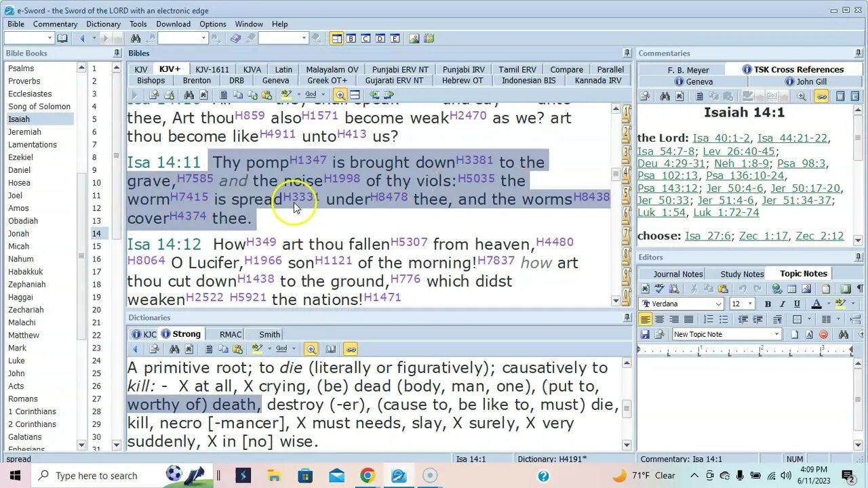Click Strong's number H3331 after spread

click(300, 197)
